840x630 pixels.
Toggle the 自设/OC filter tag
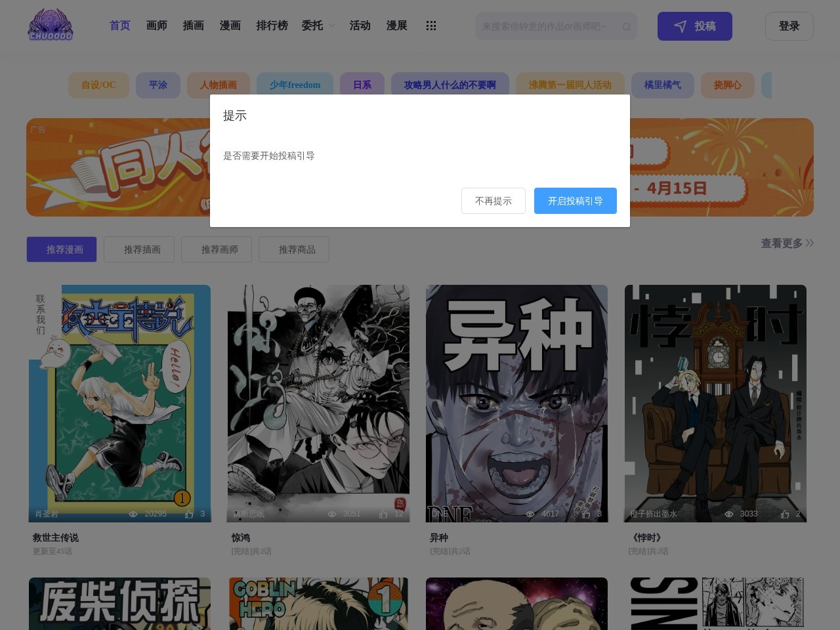click(x=98, y=85)
